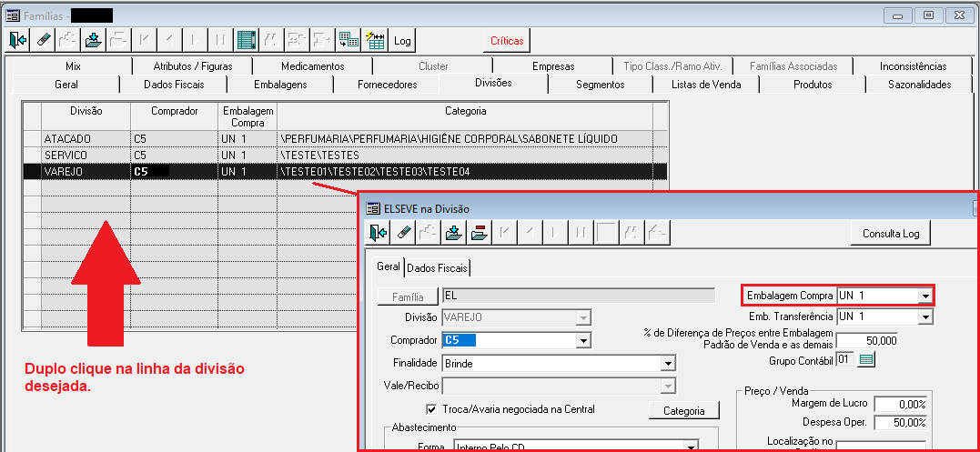Click the table copy icon in Famílias toolbar
Screen dimensions: 980x452
coord(349,41)
